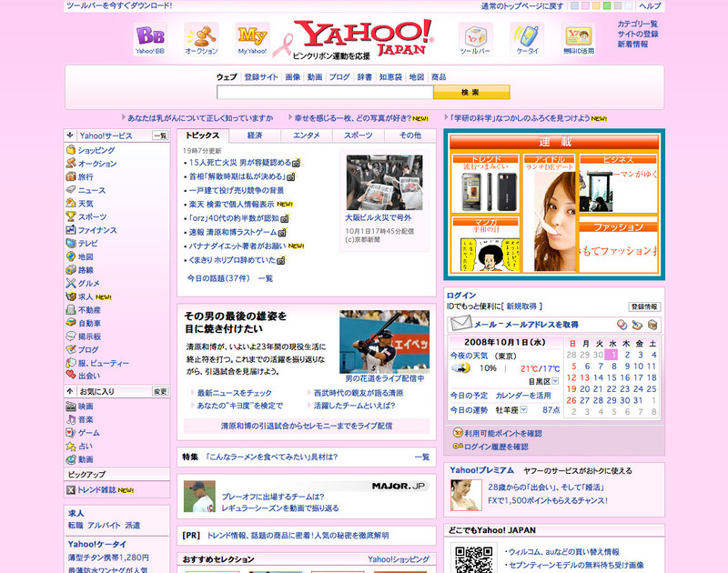The height and width of the screenshot is (573, 728).
Task: Click the 音楽 note icon
Action: click(71, 419)
